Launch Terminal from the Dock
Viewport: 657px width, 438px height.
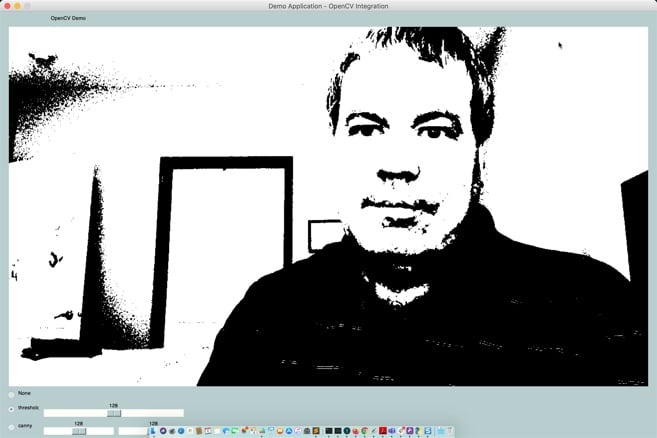tap(329, 431)
